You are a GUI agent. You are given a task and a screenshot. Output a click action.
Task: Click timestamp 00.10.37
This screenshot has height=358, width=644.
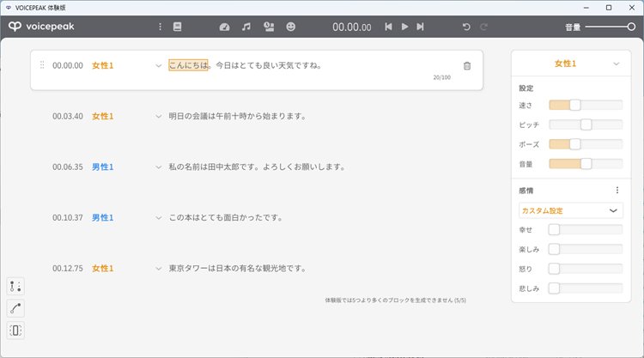pyautogui.click(x=68, y=217)
